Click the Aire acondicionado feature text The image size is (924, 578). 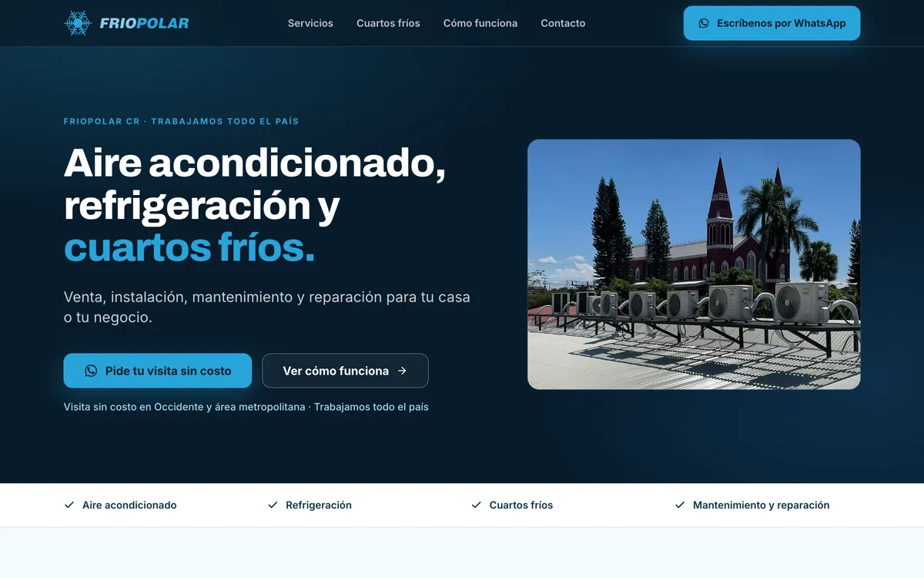tap(129, 506)
